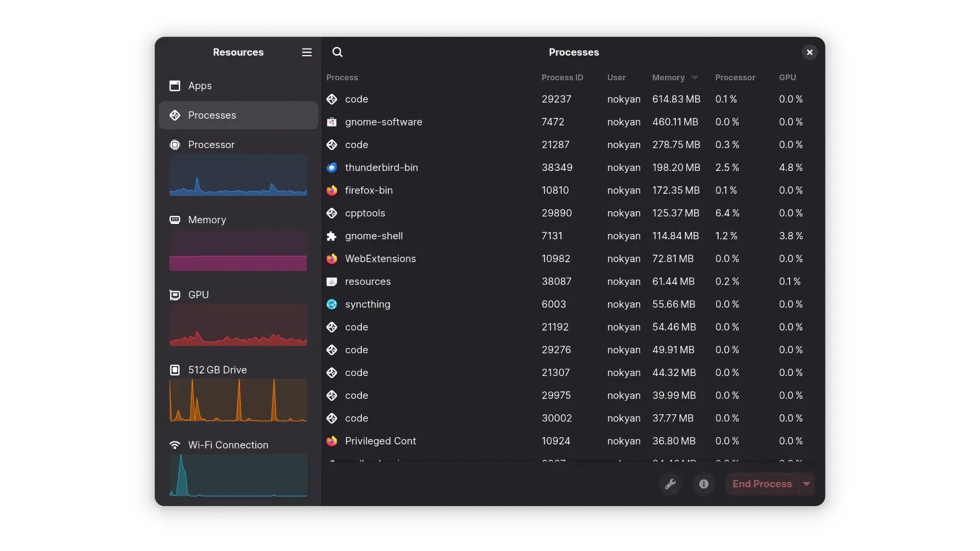Viewport: 980px width, 551px height.
Task: Select the code row with ID 21192
Action: (x=573, y=327)
